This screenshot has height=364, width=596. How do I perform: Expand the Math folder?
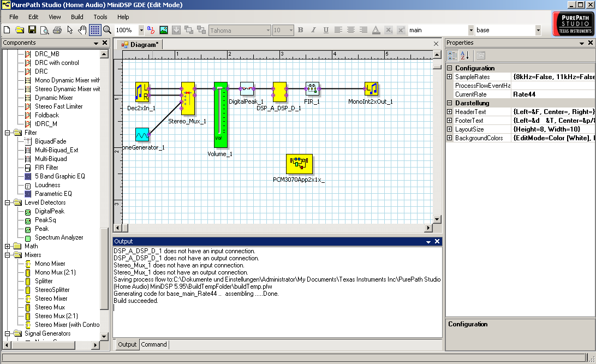point(7,246)
